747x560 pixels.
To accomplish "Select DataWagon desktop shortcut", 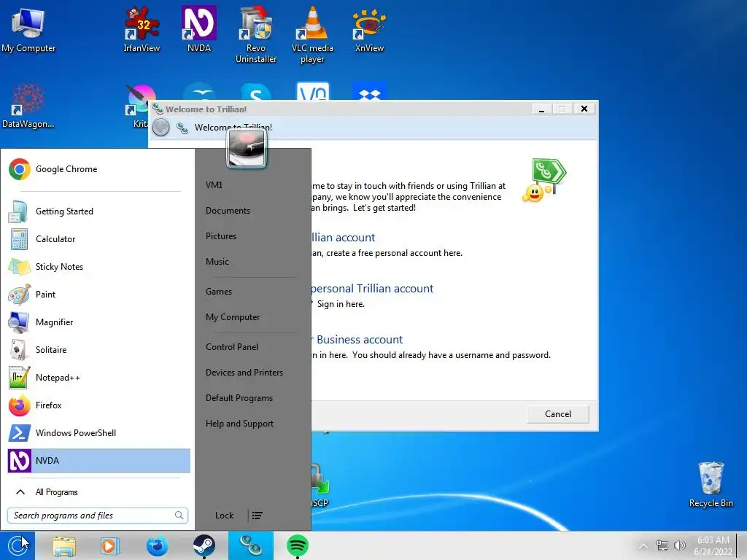I will 28,106.
